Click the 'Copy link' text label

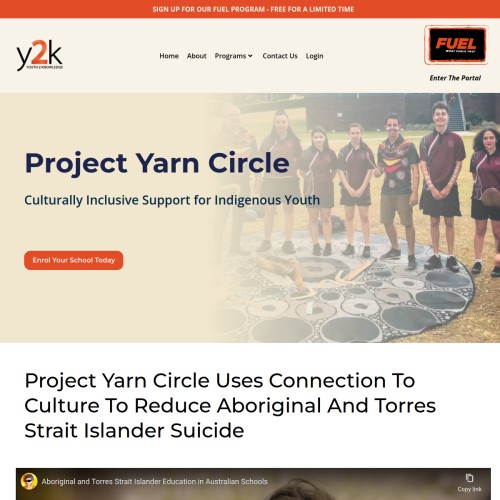coord(469,489)
